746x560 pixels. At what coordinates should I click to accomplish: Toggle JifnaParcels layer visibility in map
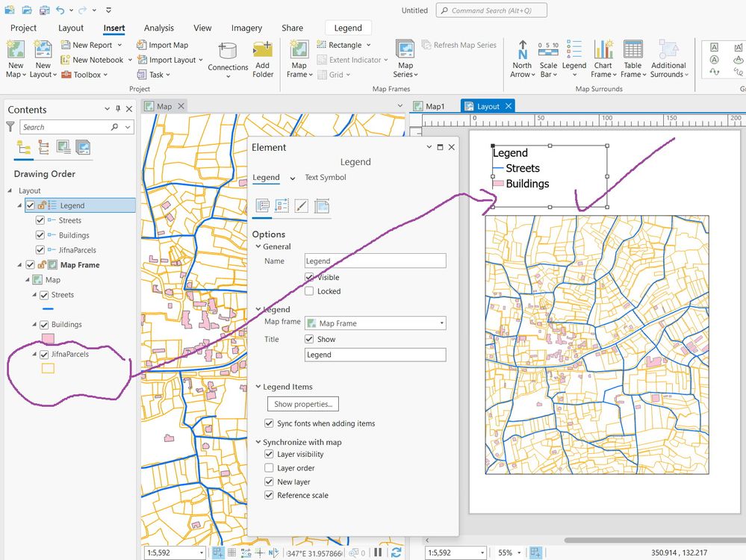pyautogui.click(x=44, y=355)
